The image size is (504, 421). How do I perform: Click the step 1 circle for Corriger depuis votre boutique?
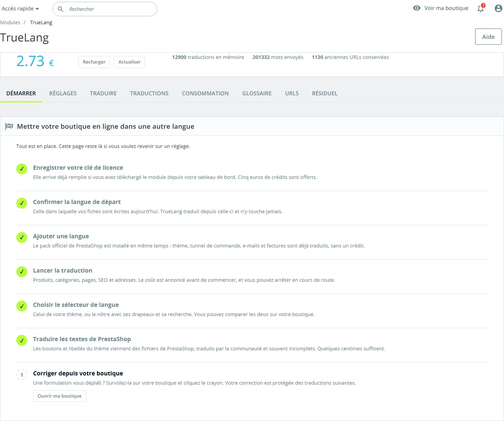(22, 375)
